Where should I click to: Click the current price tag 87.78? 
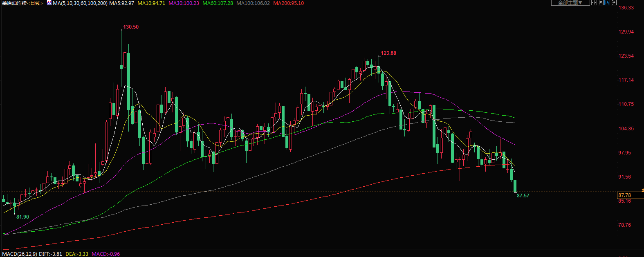tap(624, 195)
